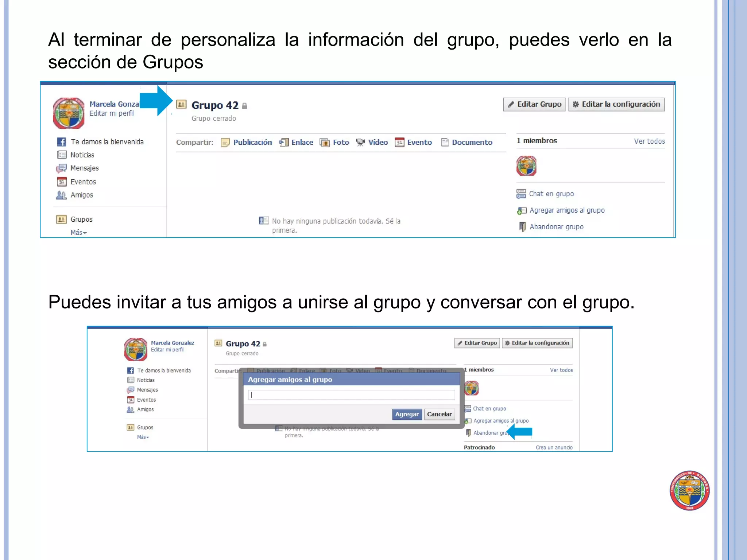This screenshot has width=747, height=560.
Task: Click Foto picture icon in top screenshot
Action: click(325, 143)
